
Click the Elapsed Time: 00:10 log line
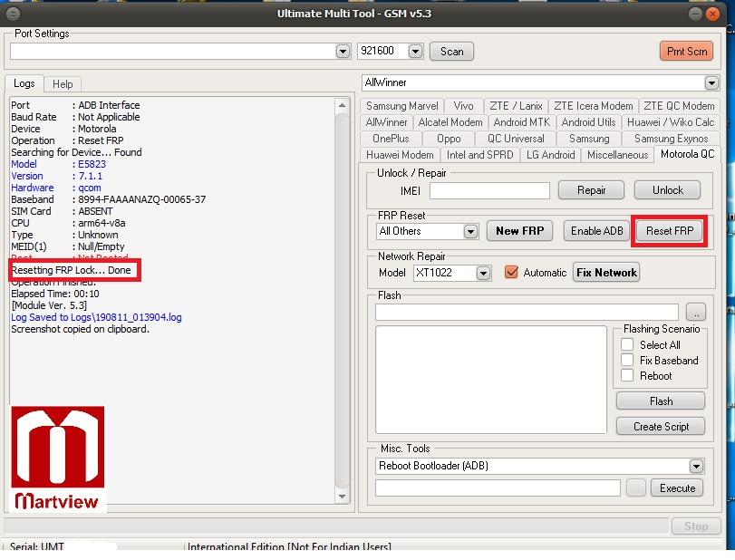coord(55,294)
